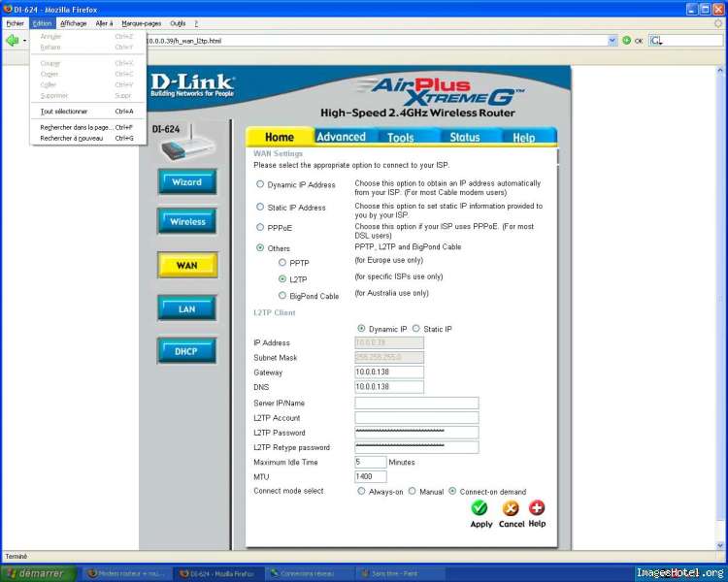Click the red Help plus icon
The height and width of the screenshot is (582, 728).
point(537,507)
